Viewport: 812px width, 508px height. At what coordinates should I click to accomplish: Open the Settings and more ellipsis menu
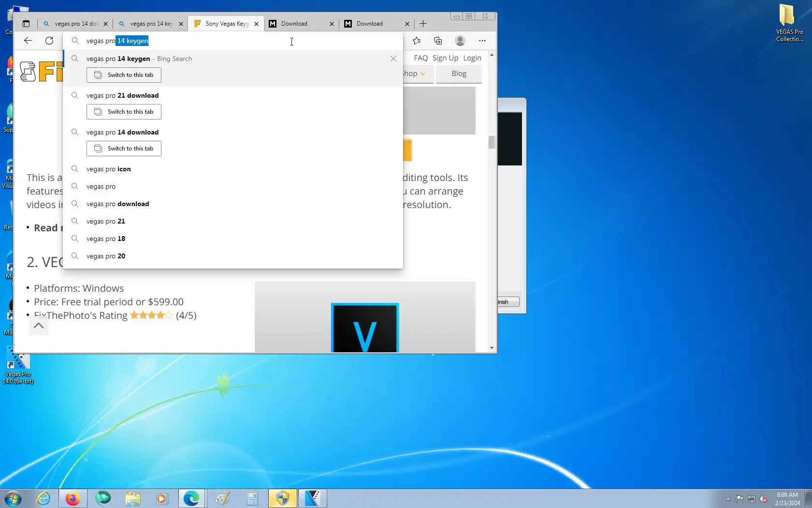[x=482, y=41]
